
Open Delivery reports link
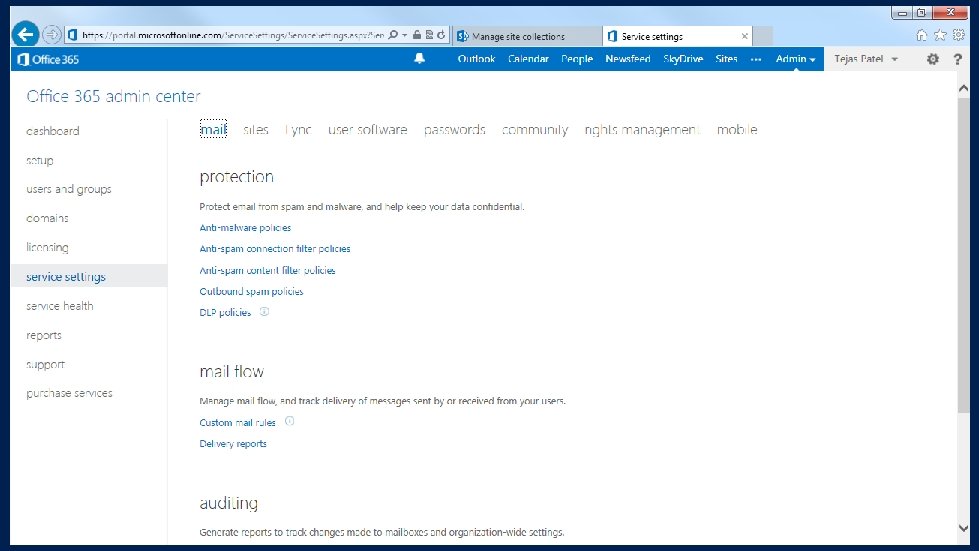coord(233,444)
